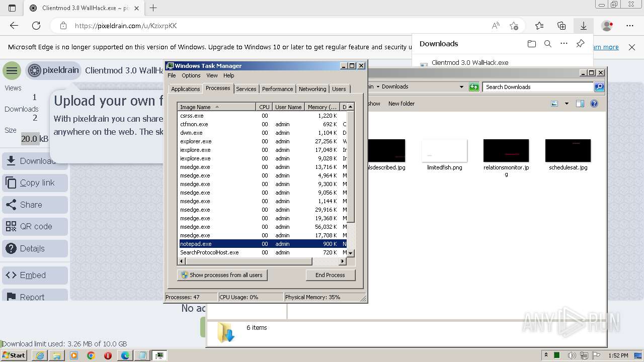Viewport: 644px width, 362px height.
Task: Dismiss the Edge unsupported notification bar
Action: (632, 47)
